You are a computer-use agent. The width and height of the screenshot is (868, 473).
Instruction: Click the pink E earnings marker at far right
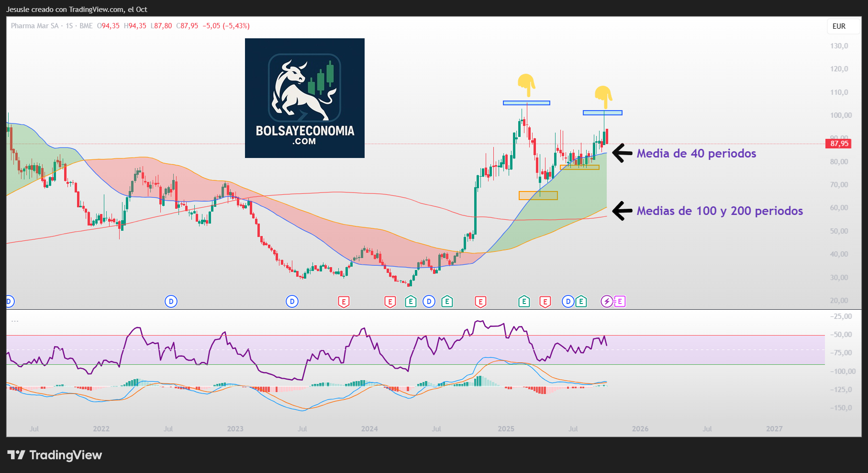pos(620,301)
